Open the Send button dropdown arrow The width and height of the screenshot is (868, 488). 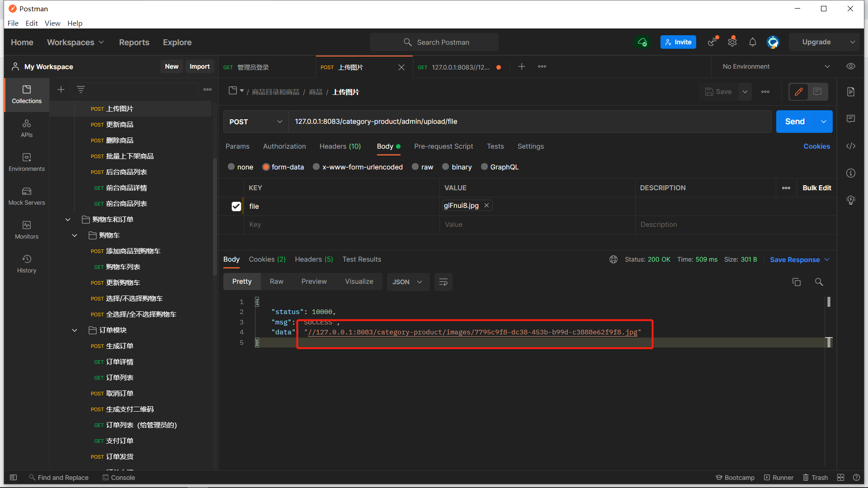824,122
